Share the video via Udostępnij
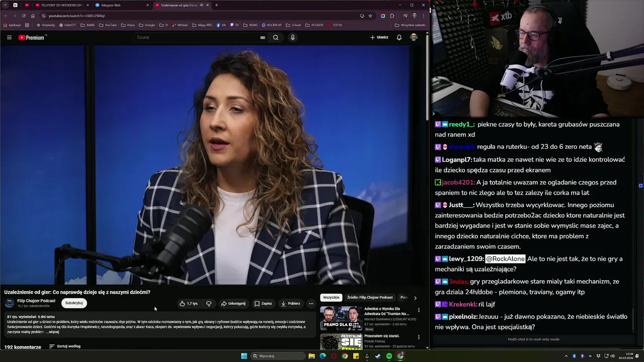The height and width of the screenshot is (362, 644). pyautogui.click(x=233, y=303)
